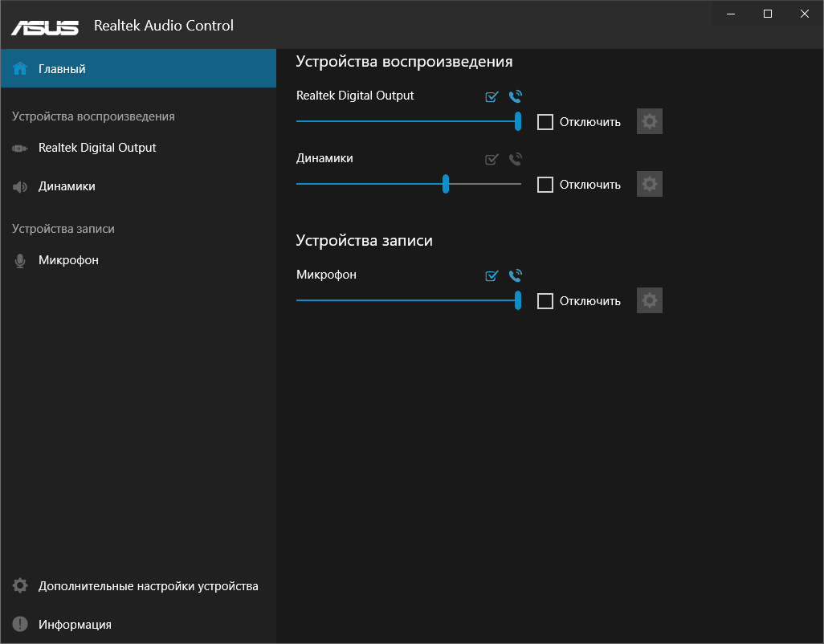Viewport: 824px width, 644px height.
Task: Set Динамики as default communication device icon
Action: 516,160
